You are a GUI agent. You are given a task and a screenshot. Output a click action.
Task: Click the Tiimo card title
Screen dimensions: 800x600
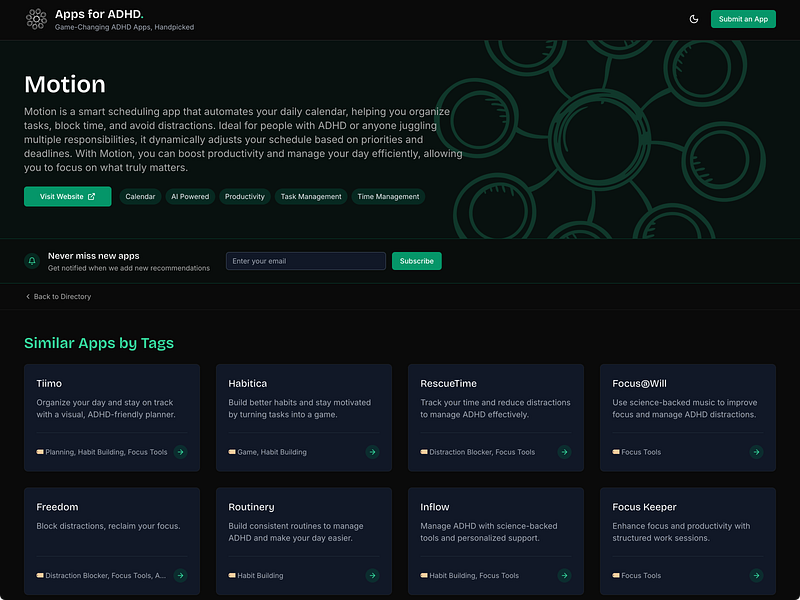[49, 383]
